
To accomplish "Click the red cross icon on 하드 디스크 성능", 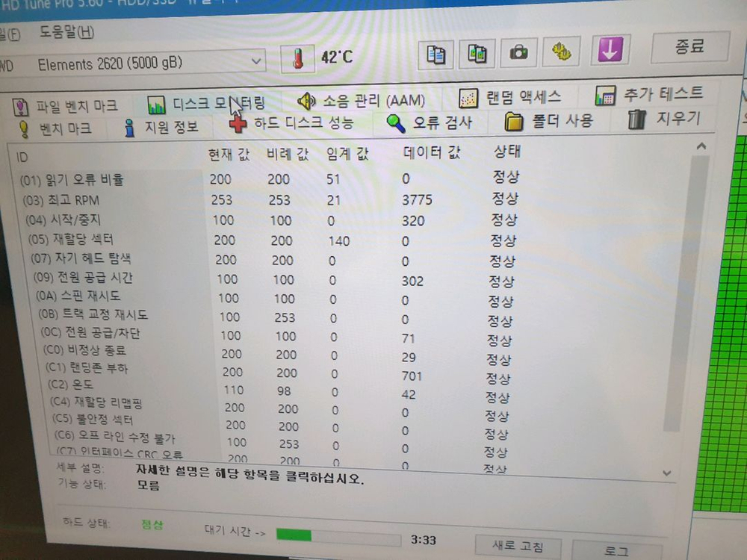I will pos(236,122).
